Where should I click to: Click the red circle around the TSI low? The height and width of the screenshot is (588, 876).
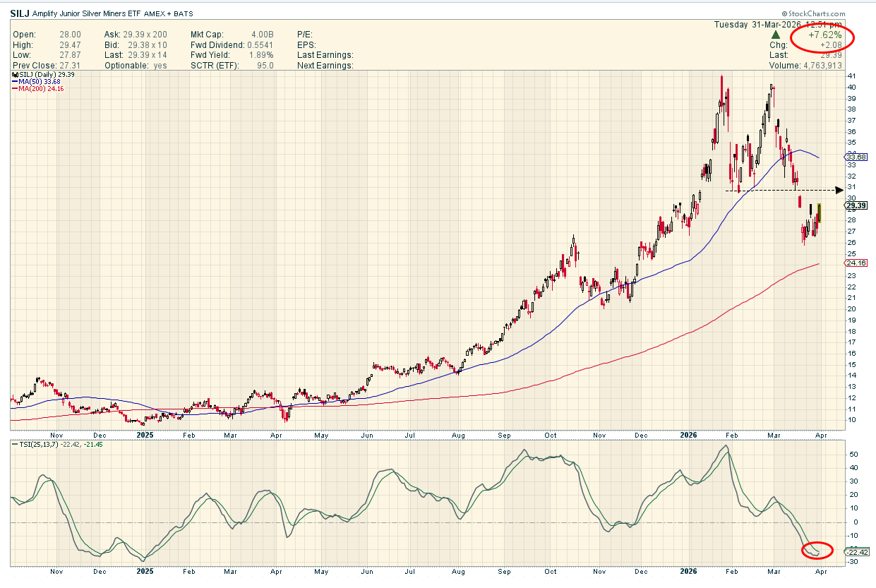click(x=817, y=551)
